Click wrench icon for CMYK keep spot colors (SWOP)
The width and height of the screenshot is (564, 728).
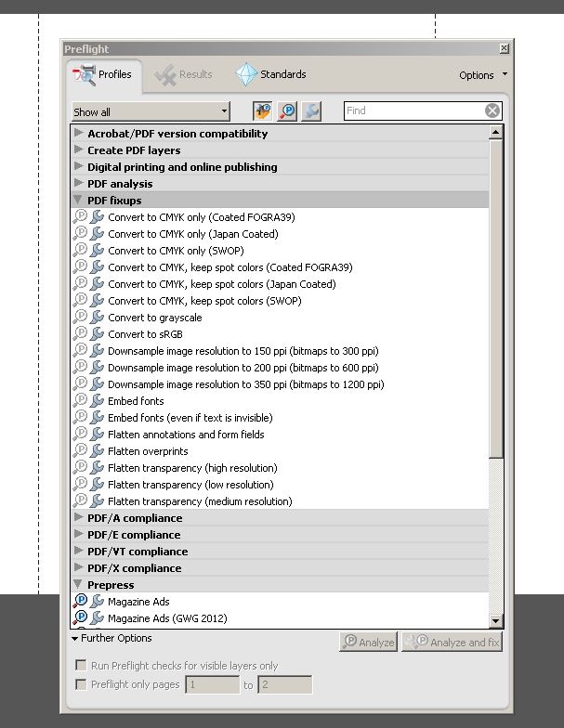pyautogui.click(x=97, y=301)
